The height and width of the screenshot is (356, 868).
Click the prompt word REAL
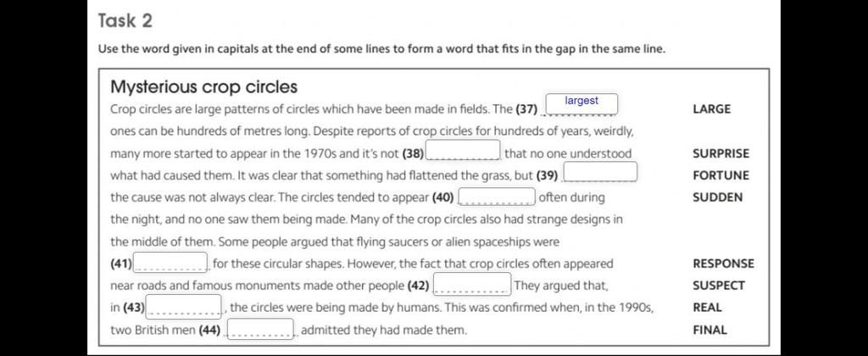tap(707, 308)
